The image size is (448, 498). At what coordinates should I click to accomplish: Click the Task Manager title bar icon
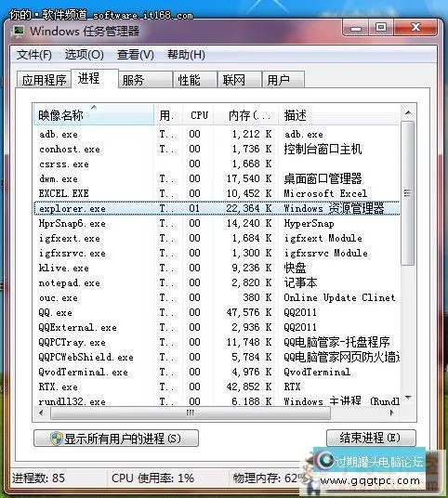click(x=18, y=32)
